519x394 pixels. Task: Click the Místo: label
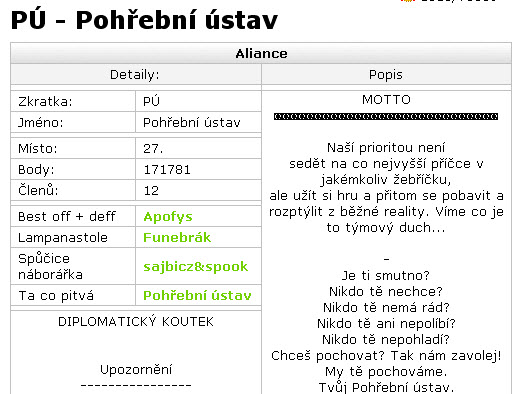38,149
